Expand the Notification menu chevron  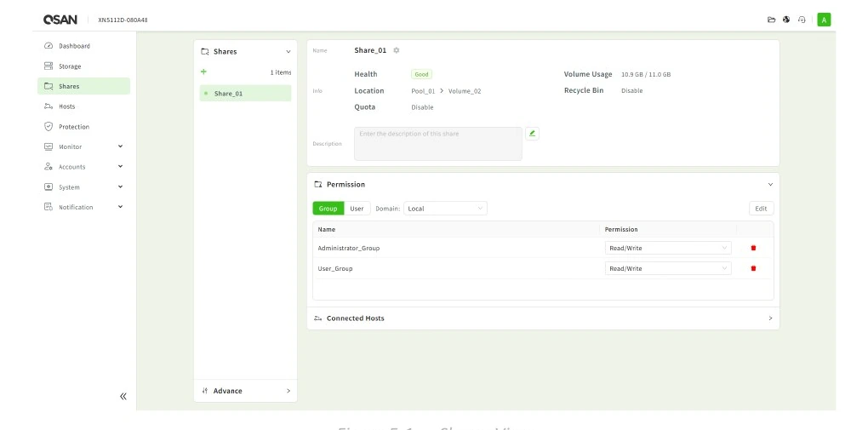(120, 207)
